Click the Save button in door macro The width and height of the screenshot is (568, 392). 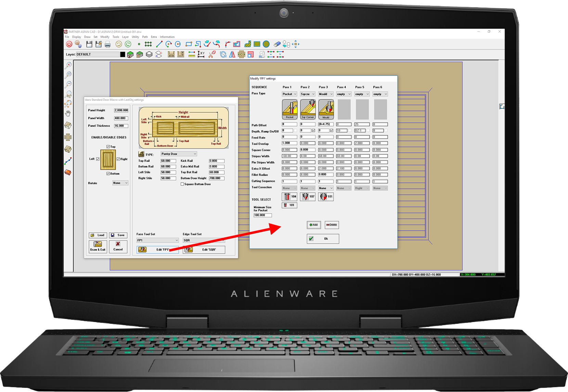point(118,235)
